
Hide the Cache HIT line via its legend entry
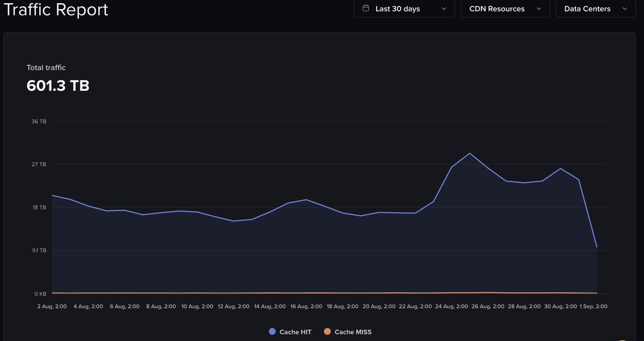coord(290,332)
